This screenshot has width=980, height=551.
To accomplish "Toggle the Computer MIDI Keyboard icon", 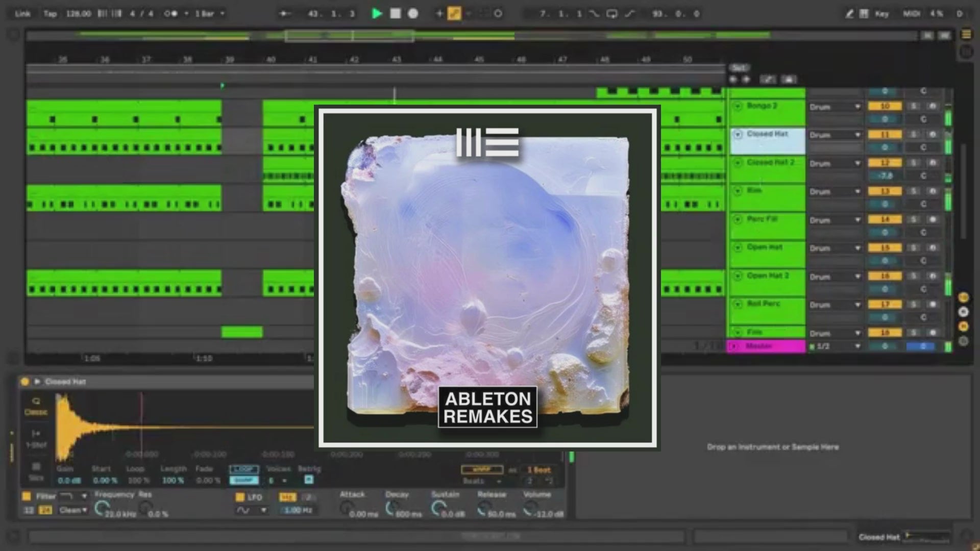I will (x=864, y=14).
